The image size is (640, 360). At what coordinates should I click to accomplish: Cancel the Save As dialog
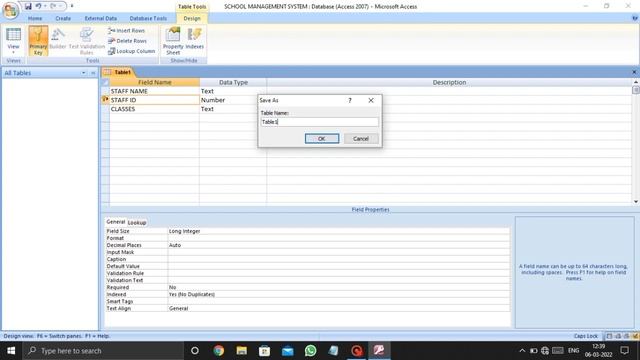361,139
